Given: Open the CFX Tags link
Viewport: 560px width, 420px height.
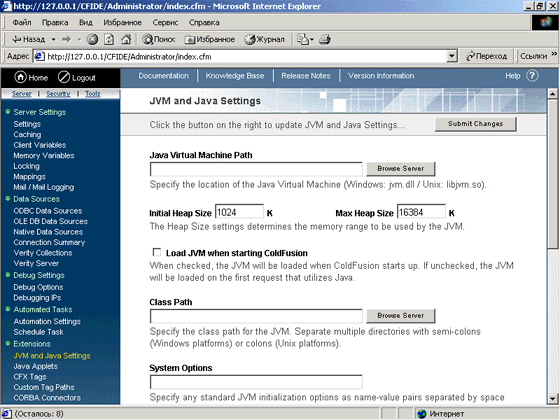Looking at the screenshot, I should pos(30,377).
